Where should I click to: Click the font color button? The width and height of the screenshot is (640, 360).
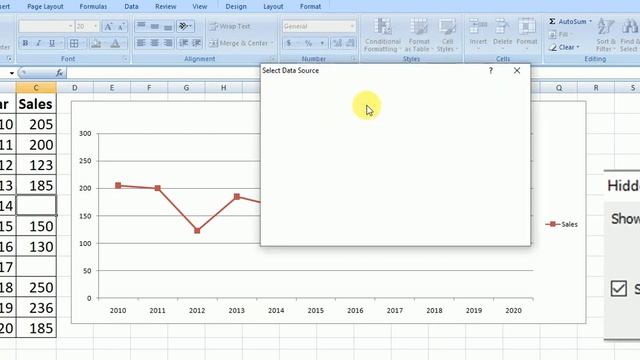116,43
